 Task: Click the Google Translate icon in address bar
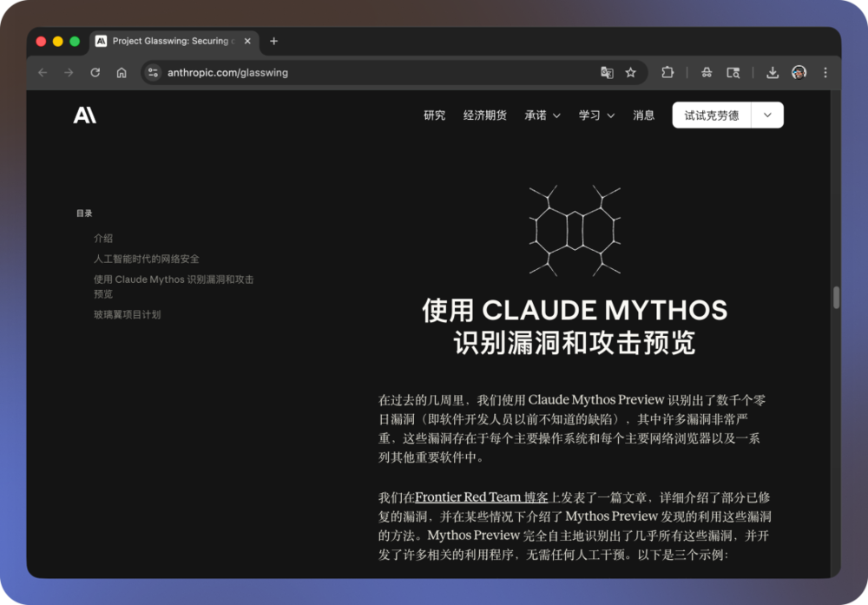(x=607, y=73)
